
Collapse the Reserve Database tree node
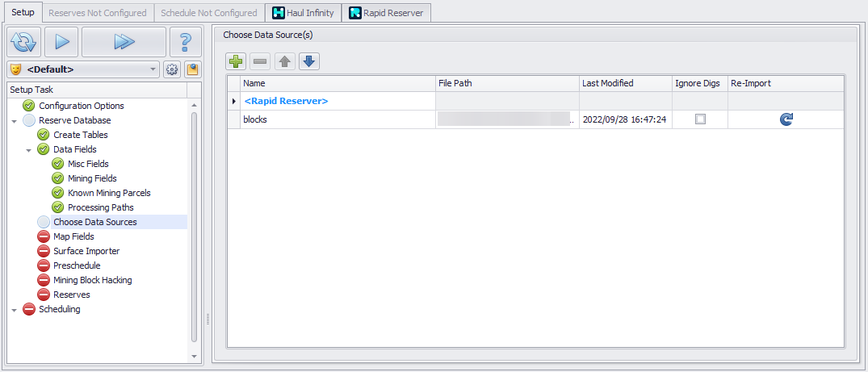[14, 121]
